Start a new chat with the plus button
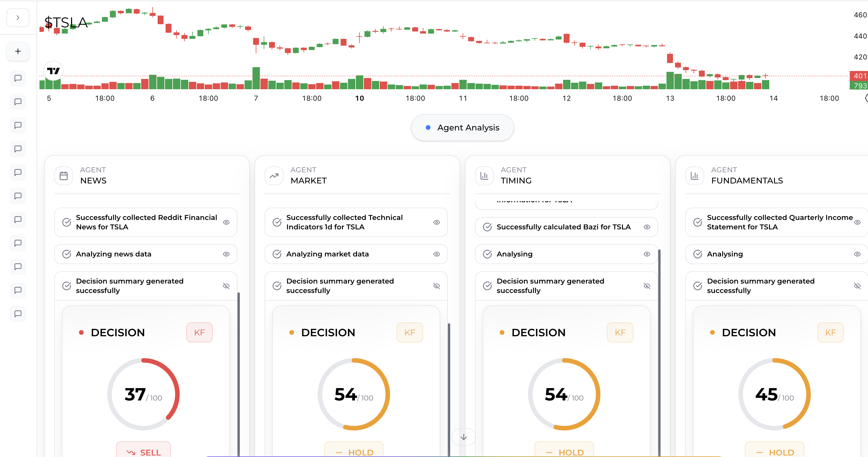This screenshot has height=457, width=868. (x=17, y=51)
